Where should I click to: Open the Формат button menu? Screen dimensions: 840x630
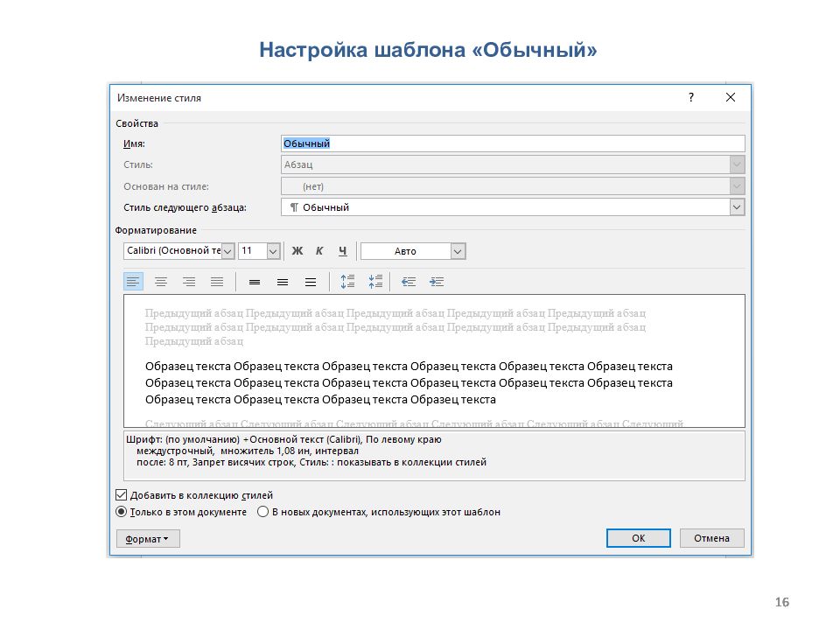[x=148, y=538]
